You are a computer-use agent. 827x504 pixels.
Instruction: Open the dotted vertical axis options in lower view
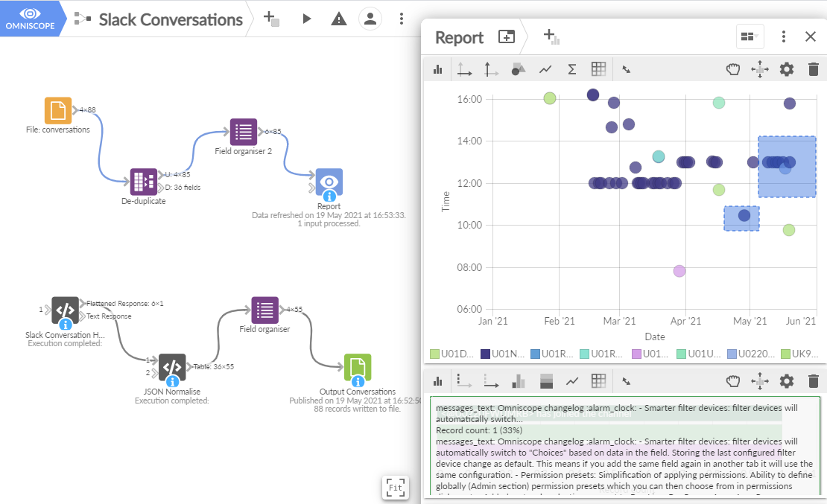464,381
